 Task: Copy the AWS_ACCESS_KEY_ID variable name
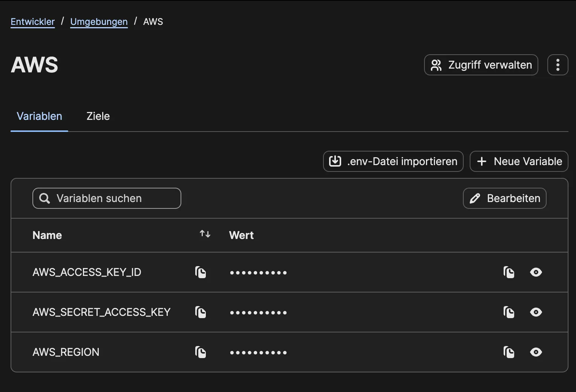coord(201,272)
